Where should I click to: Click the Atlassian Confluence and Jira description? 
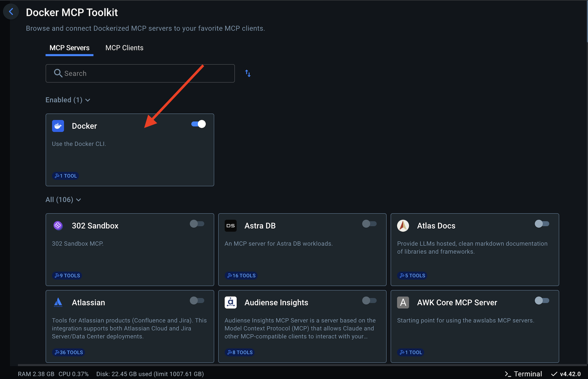pyautogui.click(x=129, y=328)
